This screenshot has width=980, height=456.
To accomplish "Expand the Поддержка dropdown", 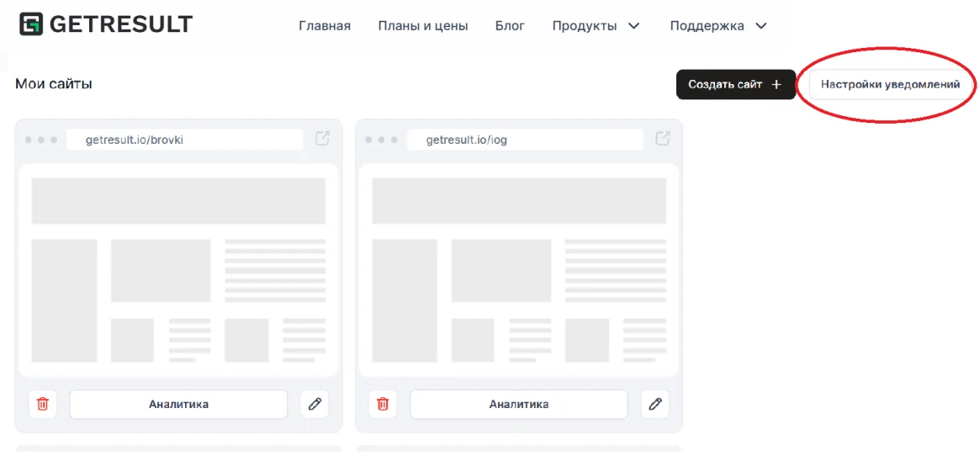I will tap(718, 26).
